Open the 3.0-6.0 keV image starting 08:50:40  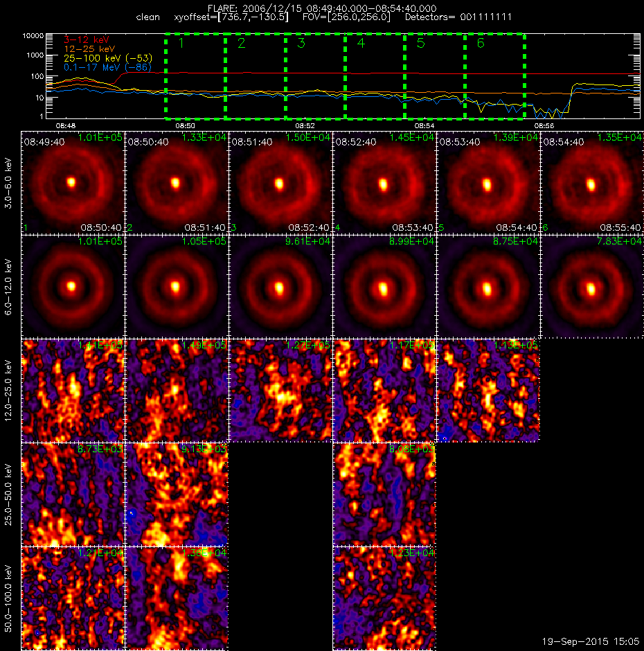click(177, 183)
